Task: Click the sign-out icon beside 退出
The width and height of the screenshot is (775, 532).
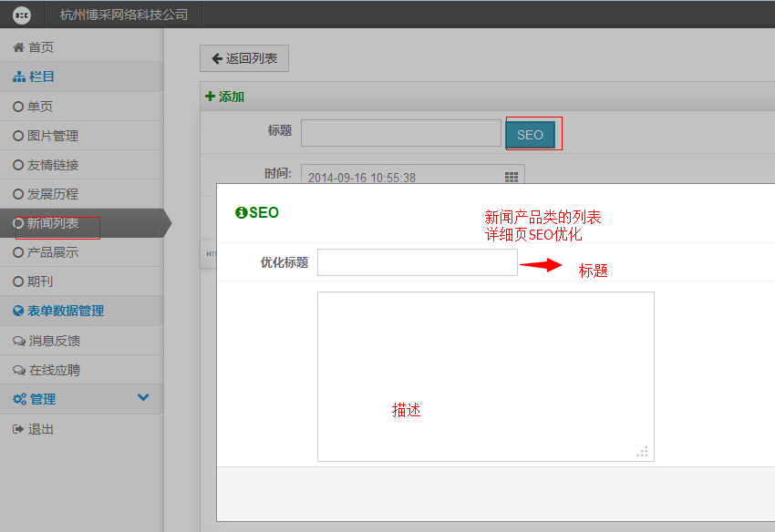Action: pyautogui.click(x=18, y=429)
